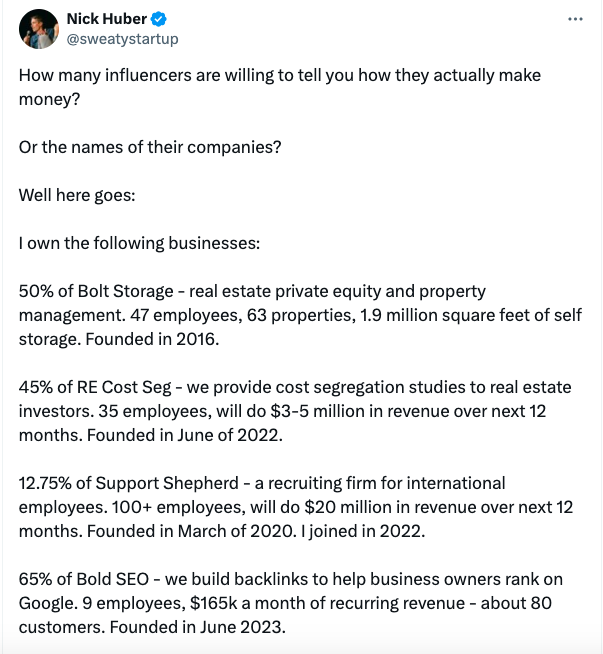Click the text 'Founded in 2016.'
603x654 pixels.
[x=152, y=339]
